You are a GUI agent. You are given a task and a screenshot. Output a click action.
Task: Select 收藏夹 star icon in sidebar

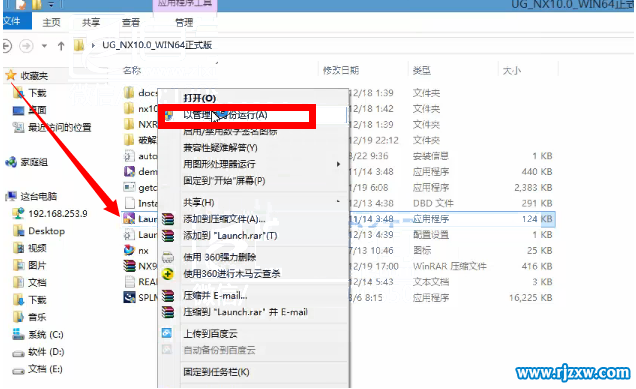(x=11, y=75)
